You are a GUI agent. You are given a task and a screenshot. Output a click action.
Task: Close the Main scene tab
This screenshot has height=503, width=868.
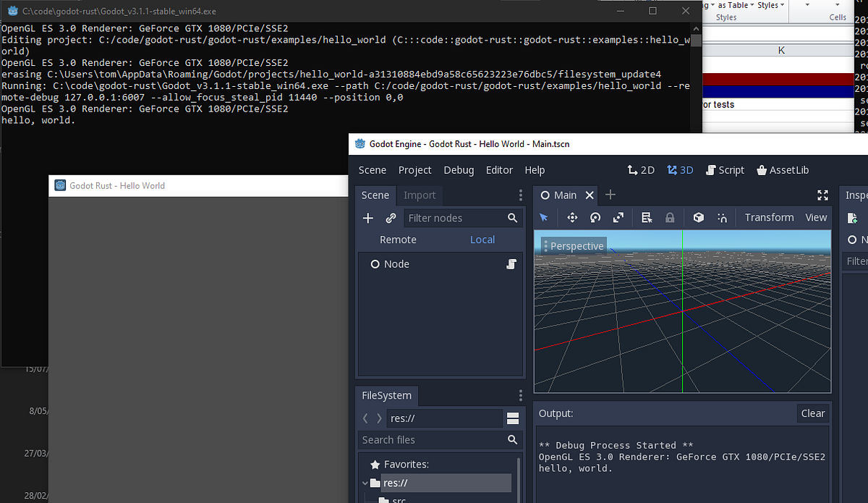590,195
